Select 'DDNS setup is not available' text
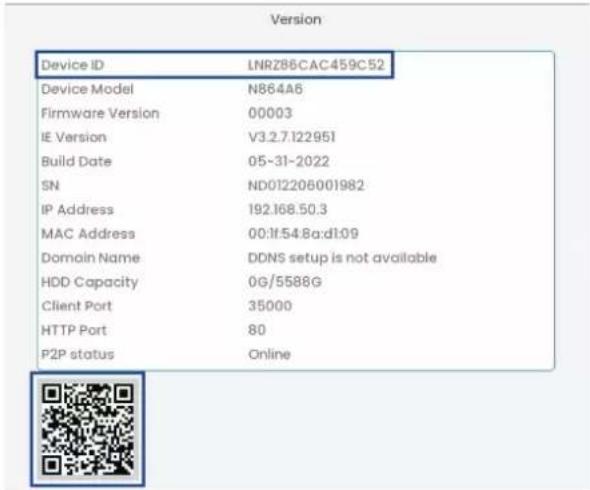Viewport: 590px width, 490px height. (x=342, y=258)
